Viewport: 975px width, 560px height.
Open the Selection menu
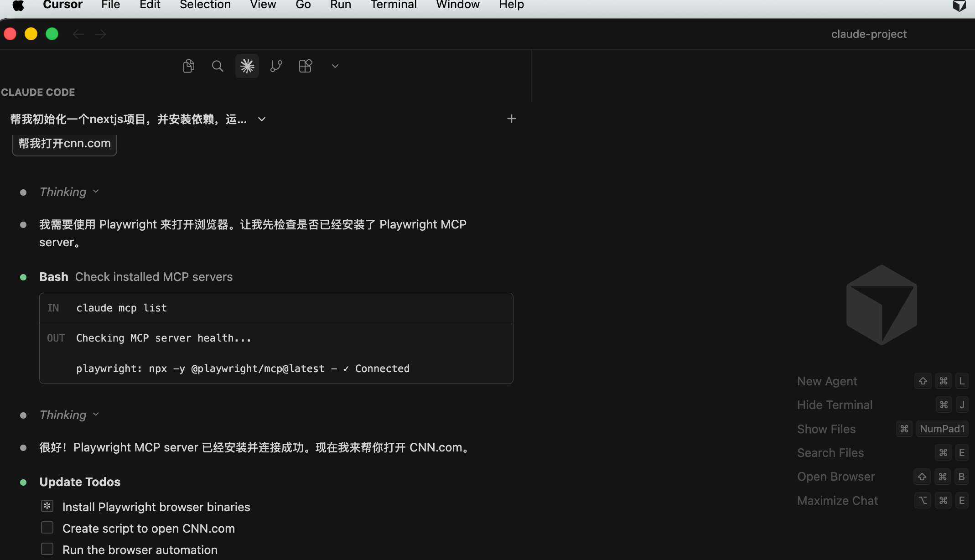click(205, 5)
